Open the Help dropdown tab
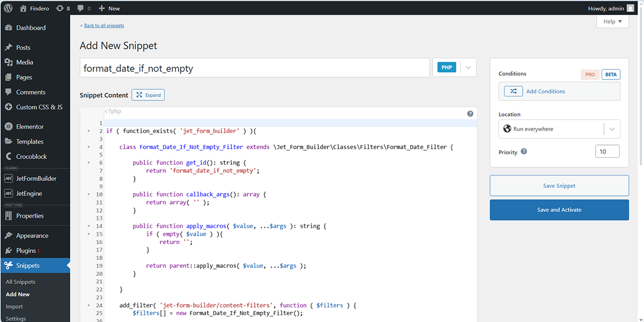This screenshot has width=644, height=322. (612, 21)
